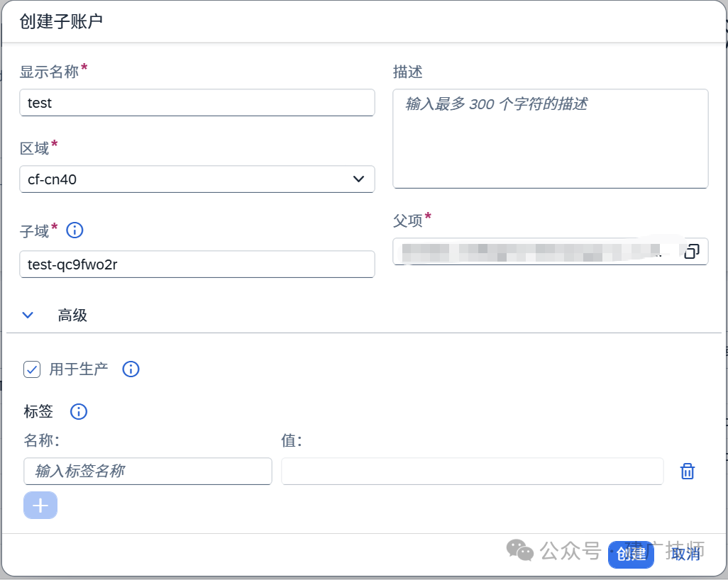Click the 创建 button
The height and width of the screenshot is (580, 728).
pos(631,554)
